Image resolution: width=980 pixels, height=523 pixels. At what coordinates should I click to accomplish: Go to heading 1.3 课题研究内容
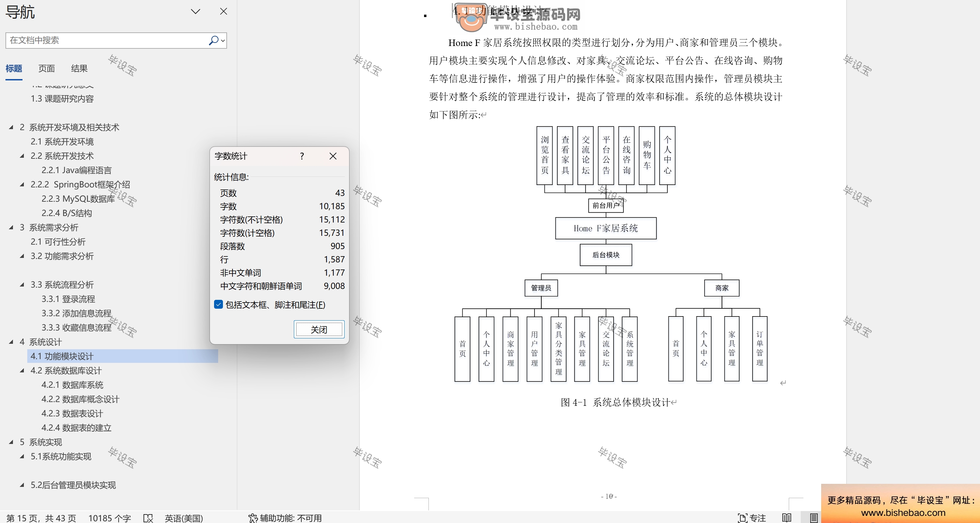pos(62,98)
